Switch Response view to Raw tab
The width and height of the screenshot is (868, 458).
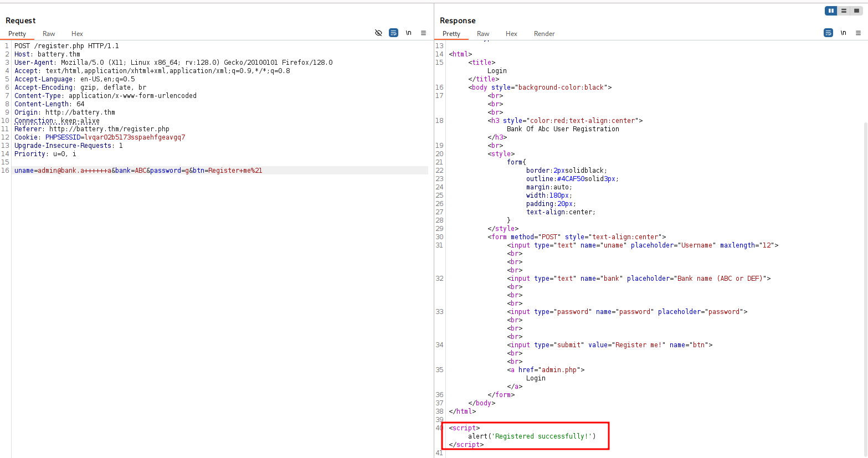(483, 34)
